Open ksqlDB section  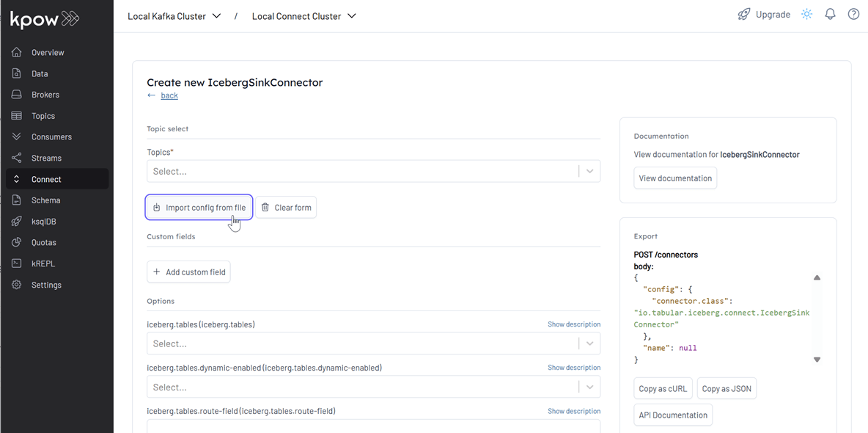(44, 222)
